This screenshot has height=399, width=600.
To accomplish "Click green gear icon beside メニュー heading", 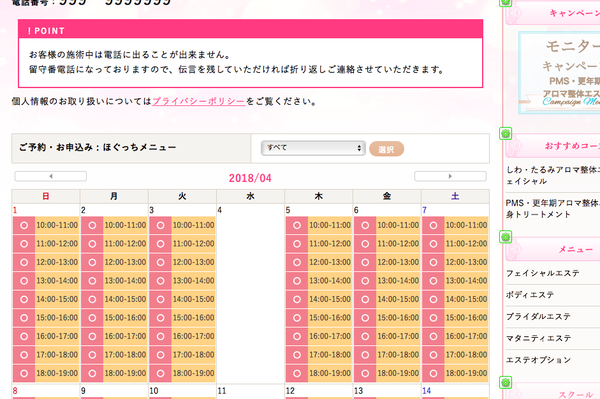I will (x=505, y=237).
